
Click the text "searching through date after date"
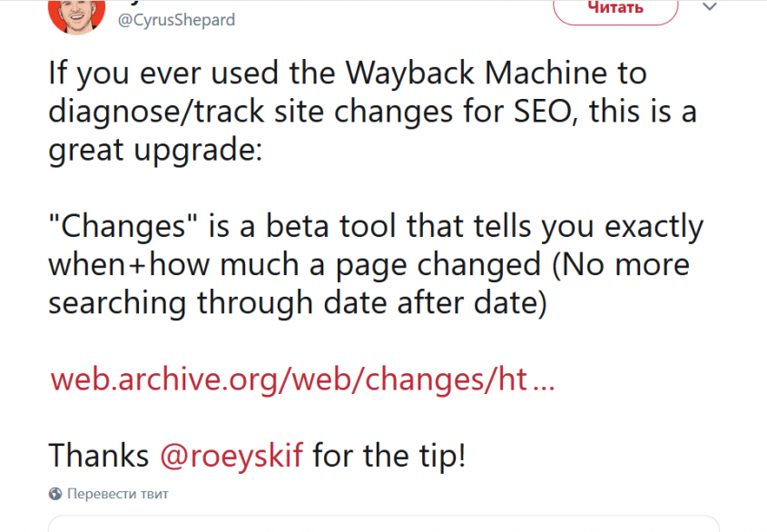(x=298, y=302)
